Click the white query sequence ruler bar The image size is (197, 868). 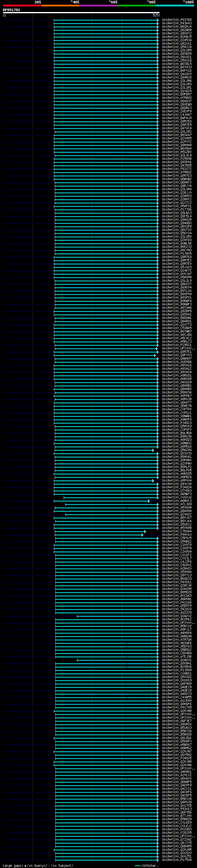click(81, 13)
